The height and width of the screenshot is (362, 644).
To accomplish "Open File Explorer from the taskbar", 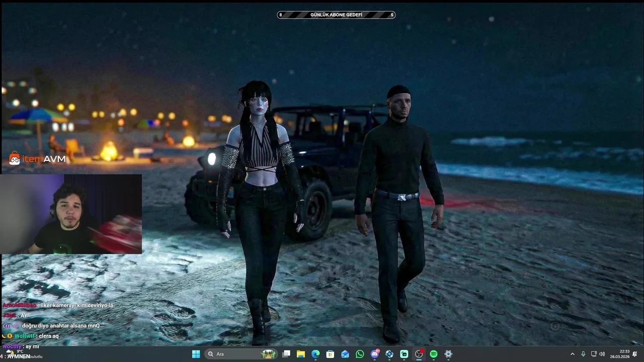I will click(x=301, y=354).
